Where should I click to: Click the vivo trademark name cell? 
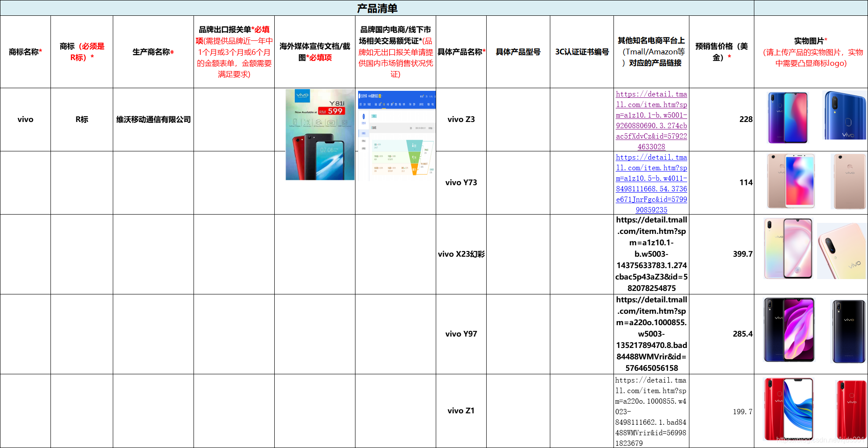(25, 119)
